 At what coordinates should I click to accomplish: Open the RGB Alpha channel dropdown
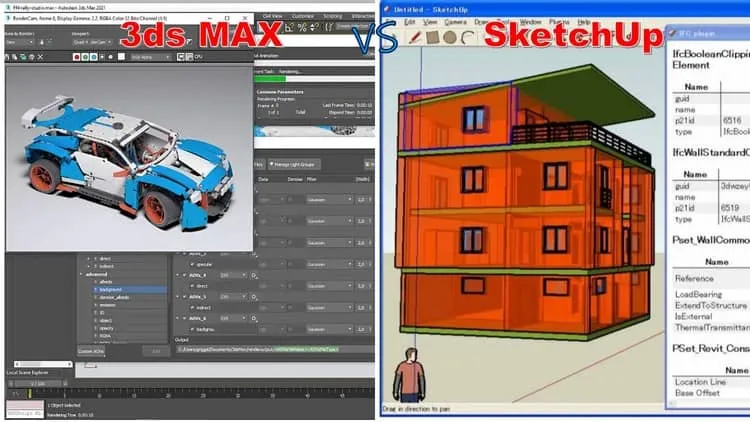[x=151, y=57]
